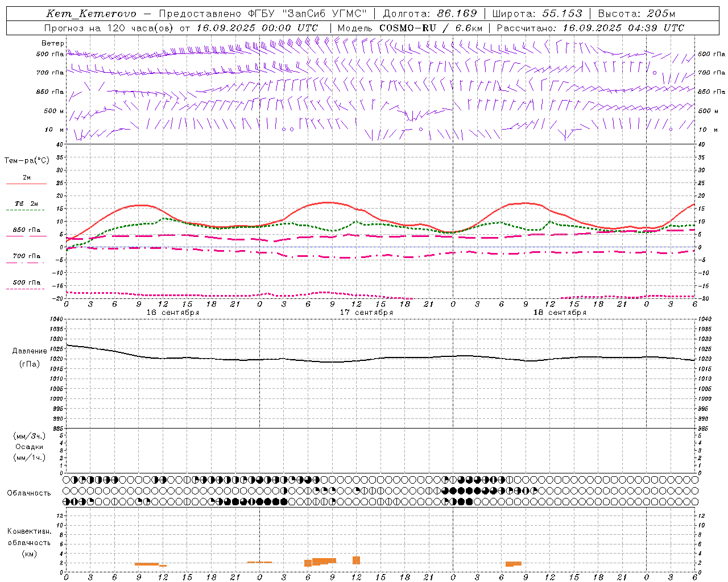Image resolution: width=728 pixels, height=582 pixels.
Task: Click the Облачность cloudiness label
Action: coord(29,493)
